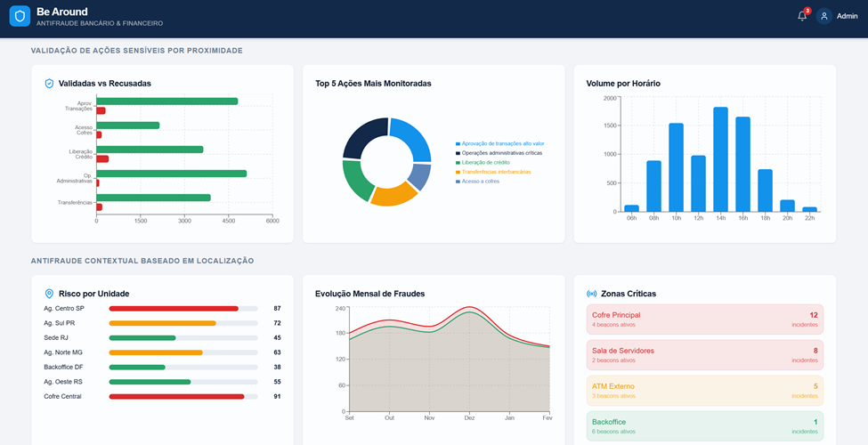
Task: Click the red Liberação Crédito refused bar
Action: coord(102,158)
